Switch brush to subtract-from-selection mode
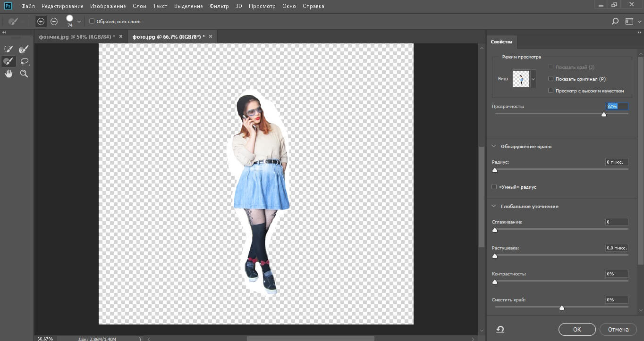Screen dimensions: 644x341 pyautogui.click(x=54, y=21)
